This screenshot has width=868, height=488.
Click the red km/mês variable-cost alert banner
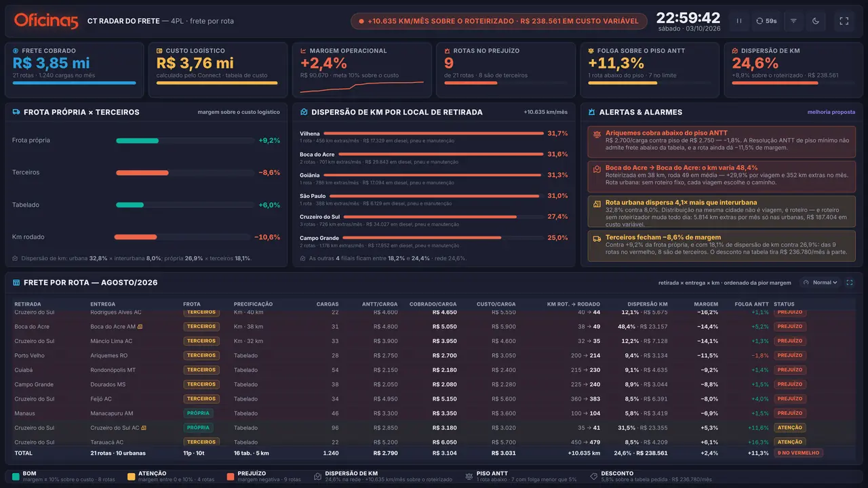point(498,21)
